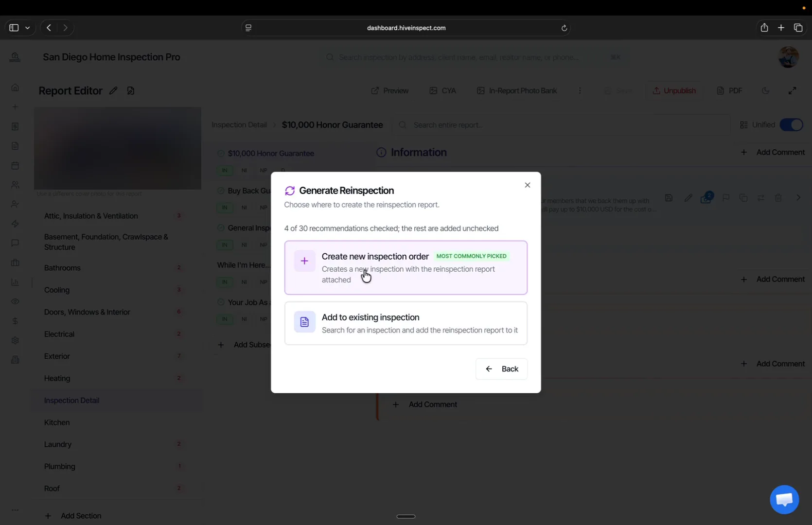Open the user profile avatar

[788, 57]
